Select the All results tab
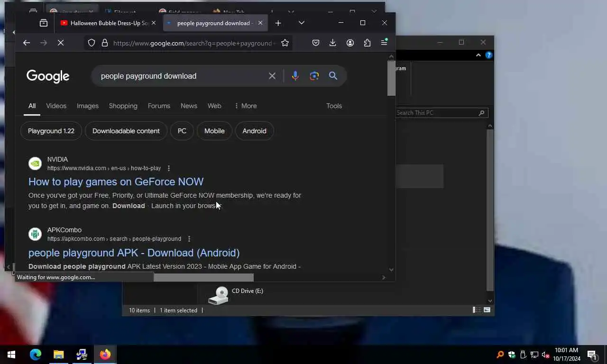 [32, 106]
